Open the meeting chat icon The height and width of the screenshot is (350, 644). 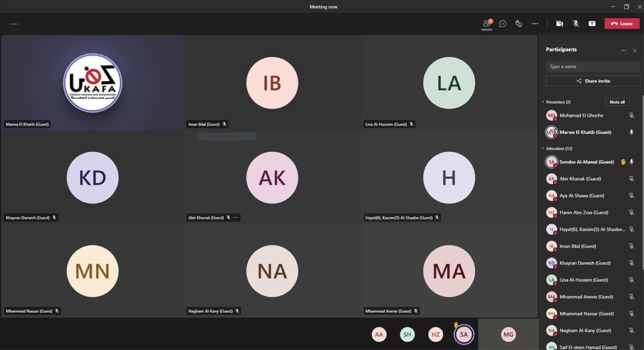click(x=502, y=23)
